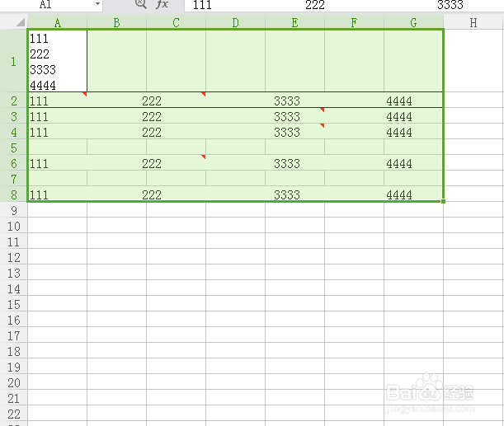Select row 3 header
The height and width of the screenshot is (426, 504).
coord(13,116)
